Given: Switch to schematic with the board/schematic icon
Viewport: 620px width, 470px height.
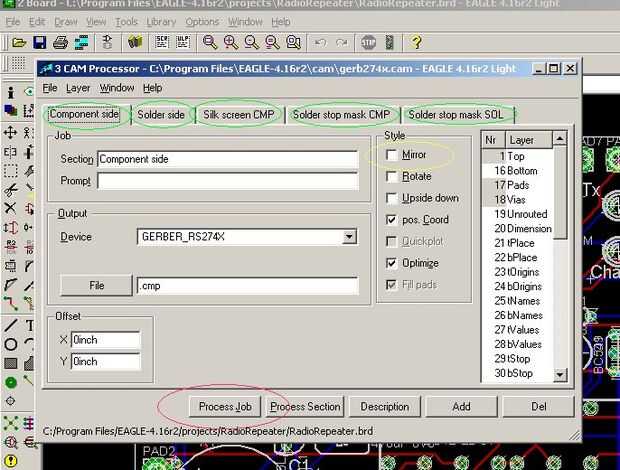Looking at the screenshot, I should tap(107, 42).
